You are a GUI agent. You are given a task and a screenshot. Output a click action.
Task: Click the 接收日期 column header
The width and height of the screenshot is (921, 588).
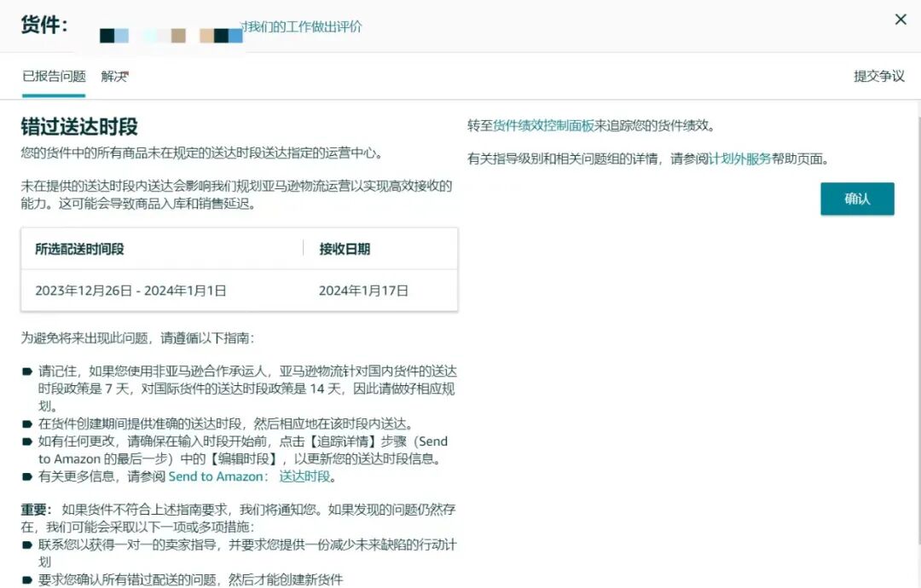coord(344,247)
